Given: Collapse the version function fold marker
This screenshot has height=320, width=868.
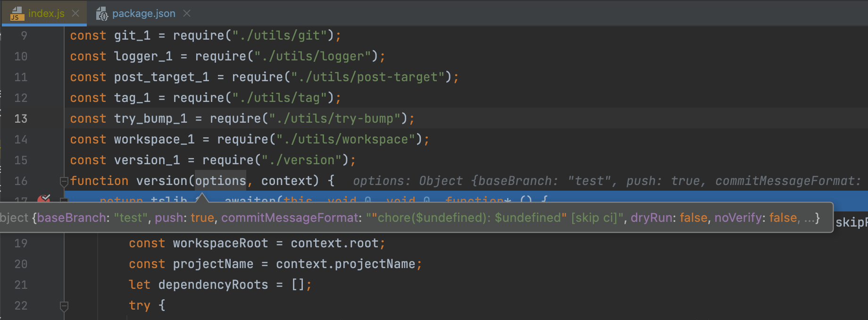Looking at the screenshot, I should pos(64,181).
